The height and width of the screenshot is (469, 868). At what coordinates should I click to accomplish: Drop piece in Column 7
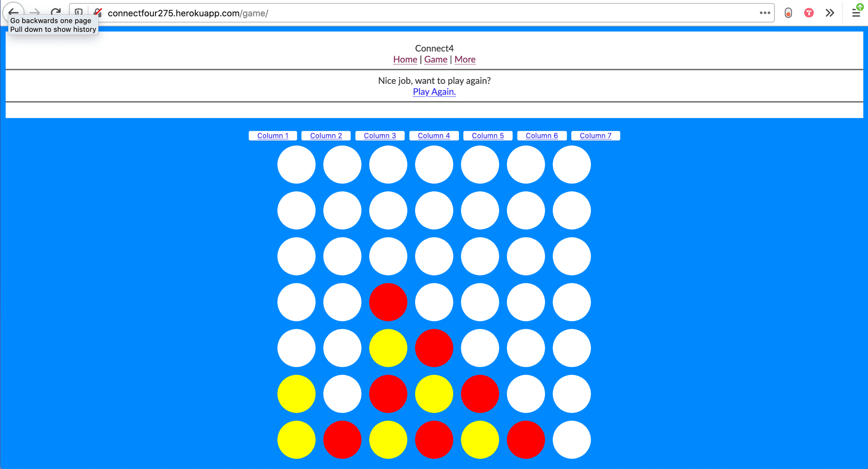(x=596, y=135)
